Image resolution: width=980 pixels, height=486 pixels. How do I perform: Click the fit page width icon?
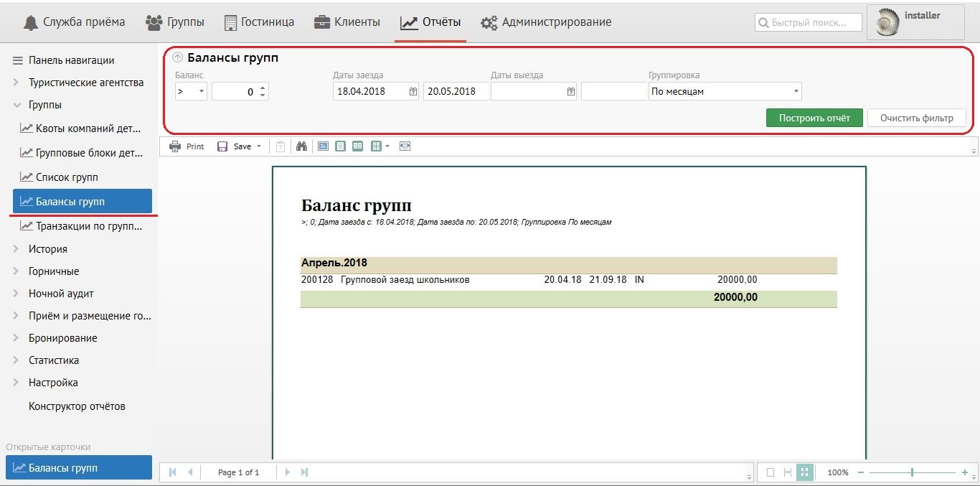pyautogui.click(x=405, y=146)
